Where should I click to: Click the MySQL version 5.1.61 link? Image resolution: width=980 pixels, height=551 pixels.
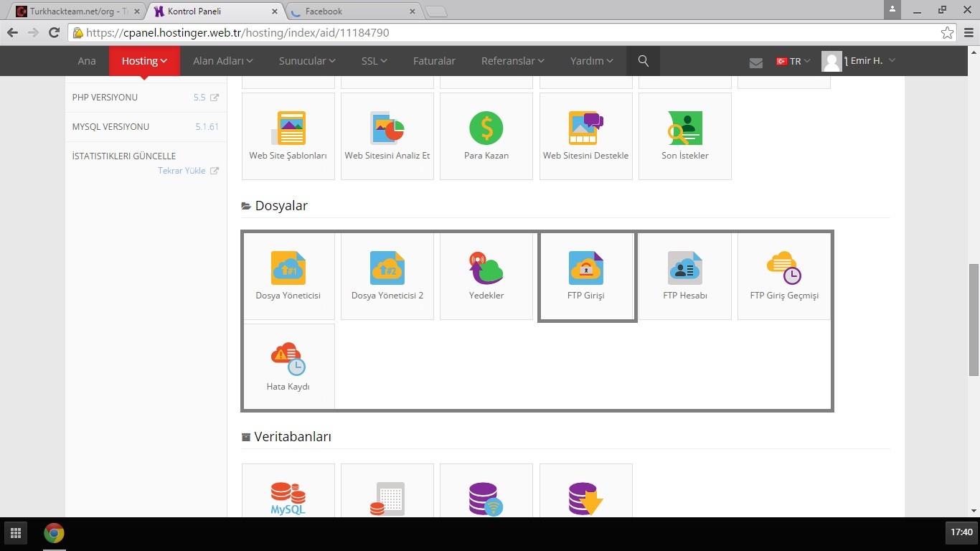(207, 127)
